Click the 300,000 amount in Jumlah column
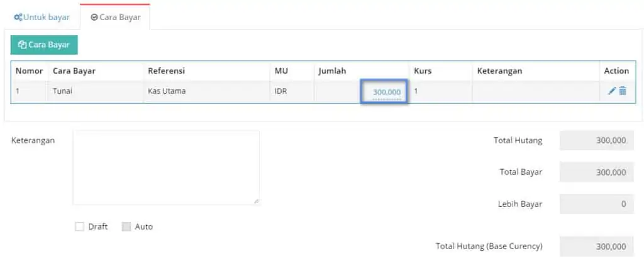Viewport: 644px width, 261px height. point(386,92)
